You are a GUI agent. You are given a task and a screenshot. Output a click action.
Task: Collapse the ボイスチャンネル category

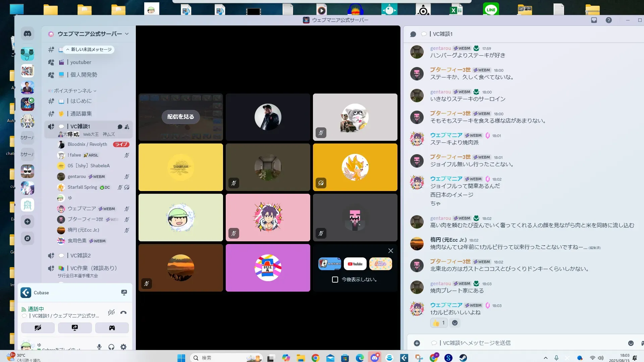point(73,91)
